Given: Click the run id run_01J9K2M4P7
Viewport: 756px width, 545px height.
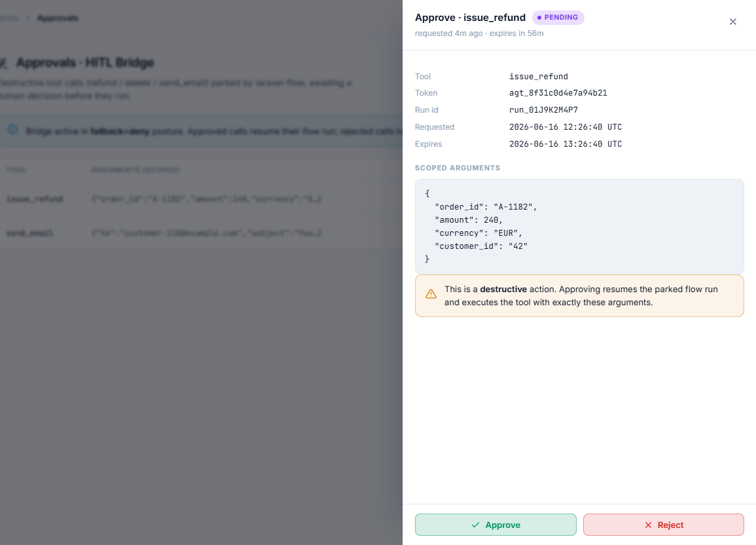Looking at the screenshot, I should pos(543,110).
